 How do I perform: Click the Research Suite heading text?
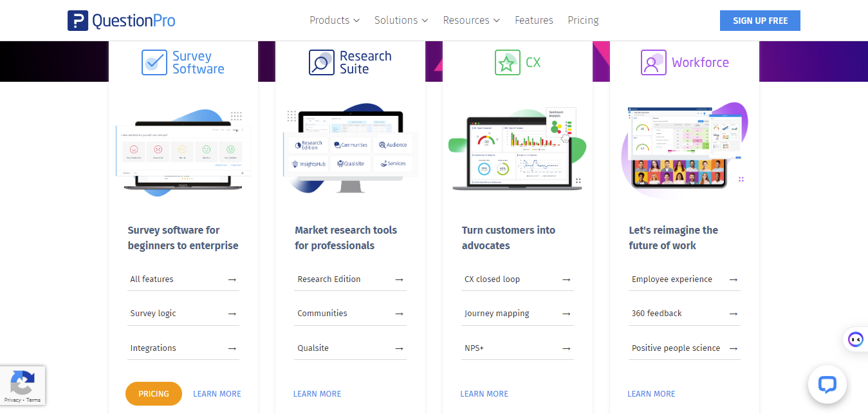[365, 62]
